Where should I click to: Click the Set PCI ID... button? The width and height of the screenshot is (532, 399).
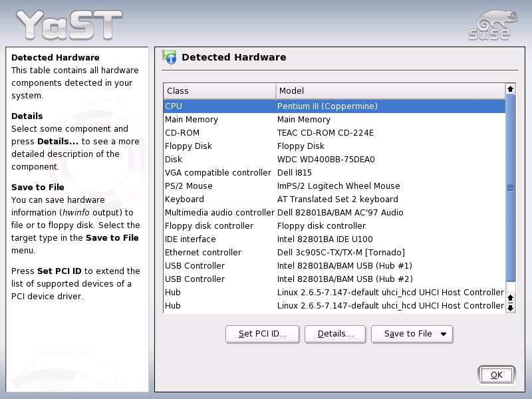(x=262, y=334)
